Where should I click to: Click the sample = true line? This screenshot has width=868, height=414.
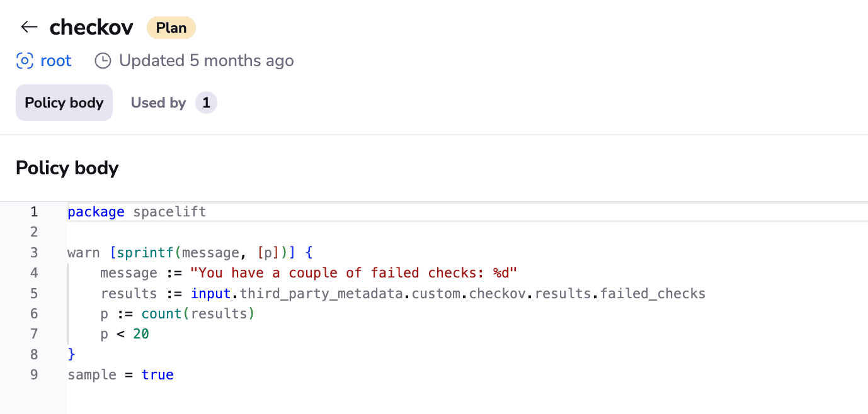click(120, 375)
